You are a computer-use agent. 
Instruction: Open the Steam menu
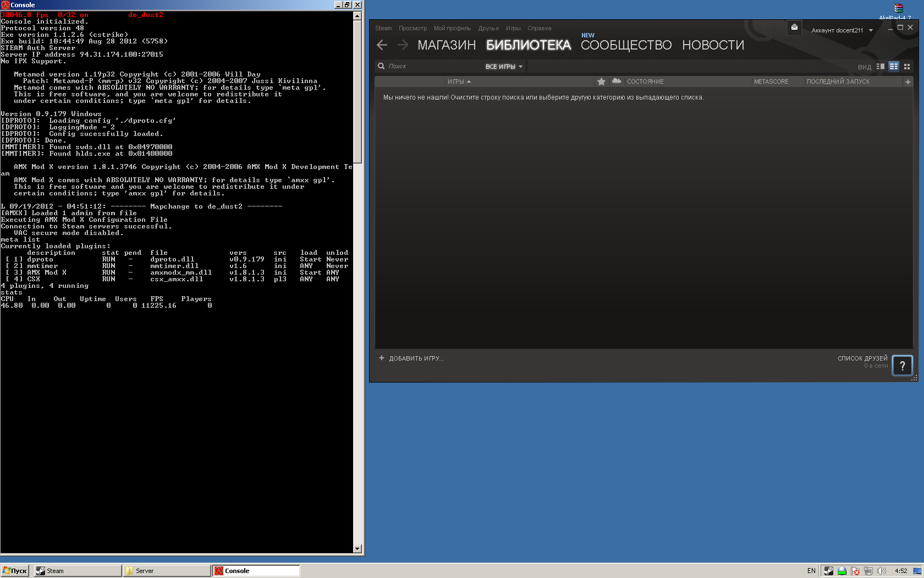383,28
